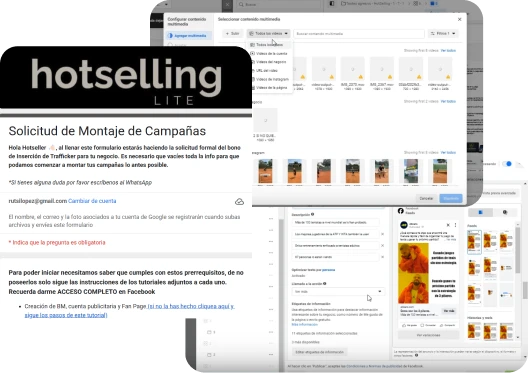Choose Videos de Instagram from the menu

[272, 79]
